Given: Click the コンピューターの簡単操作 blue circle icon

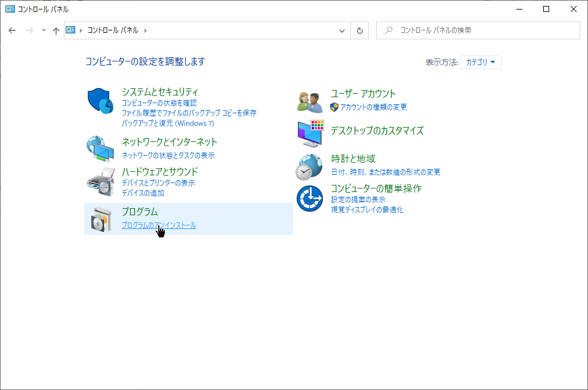Looking at the screenshot, I should click(x=310, y=199).
